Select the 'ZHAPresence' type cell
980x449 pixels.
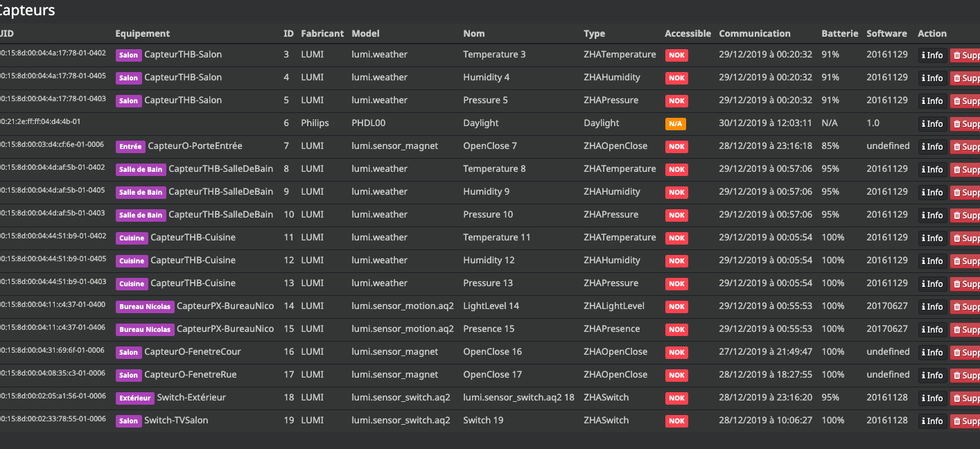click(611, 329)
